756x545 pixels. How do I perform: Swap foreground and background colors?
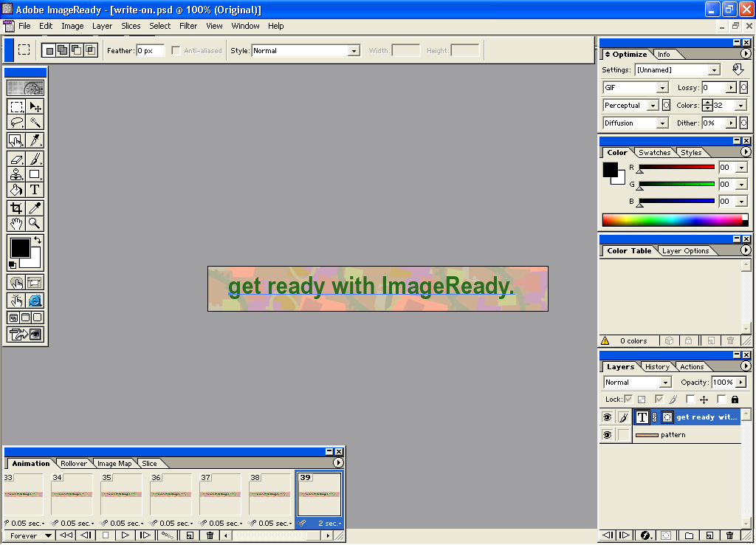(x=38, y=240)
